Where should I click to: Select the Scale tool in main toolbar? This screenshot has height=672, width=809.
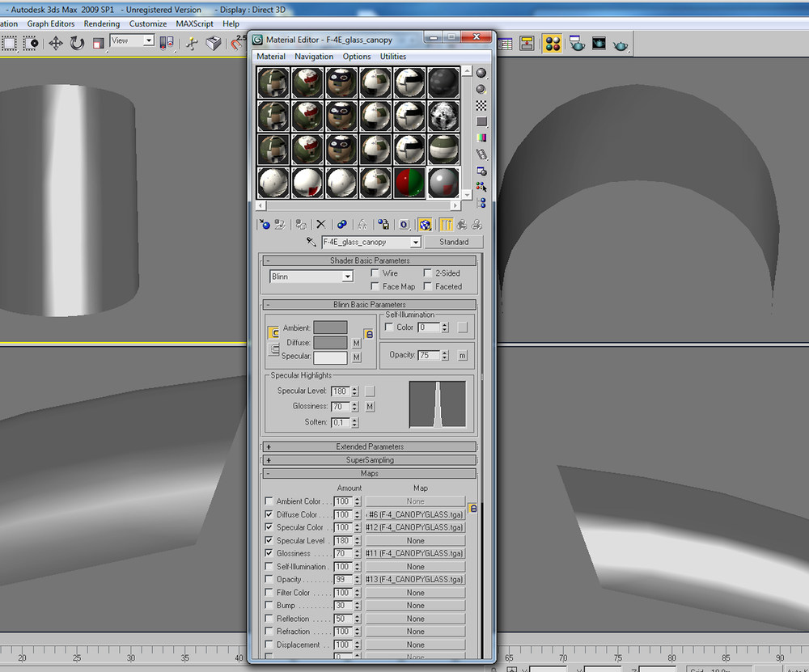pos(98,44)
